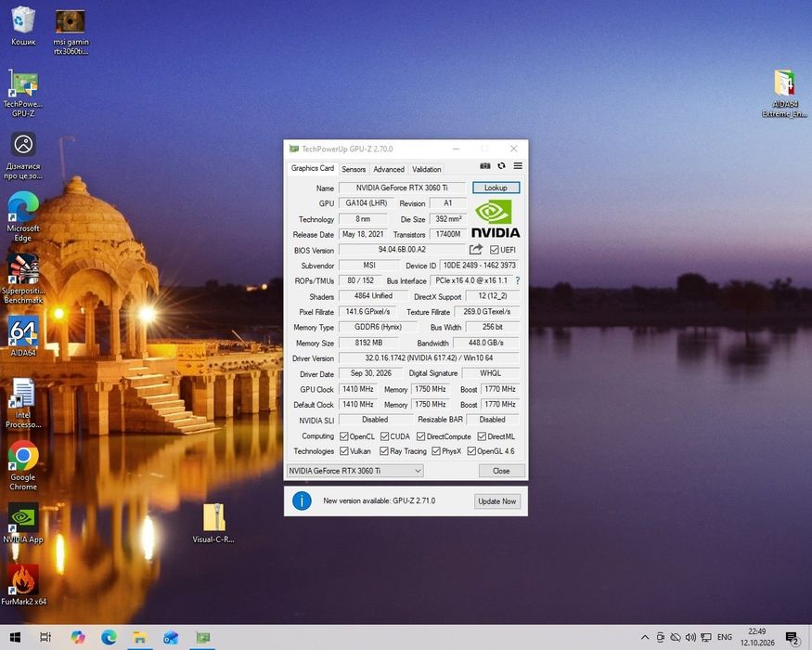The image size is (812, 650).
Task: Open the Advanced tab
Action: coord(389,169)
